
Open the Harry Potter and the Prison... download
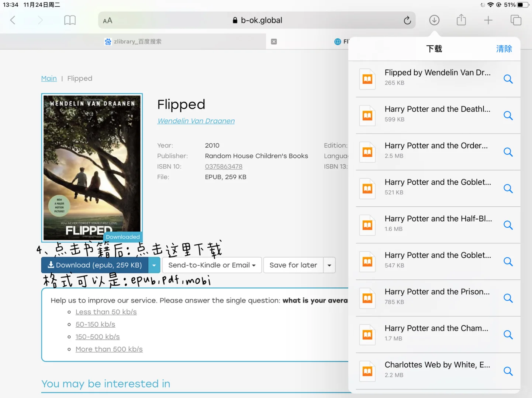(438, 298)
